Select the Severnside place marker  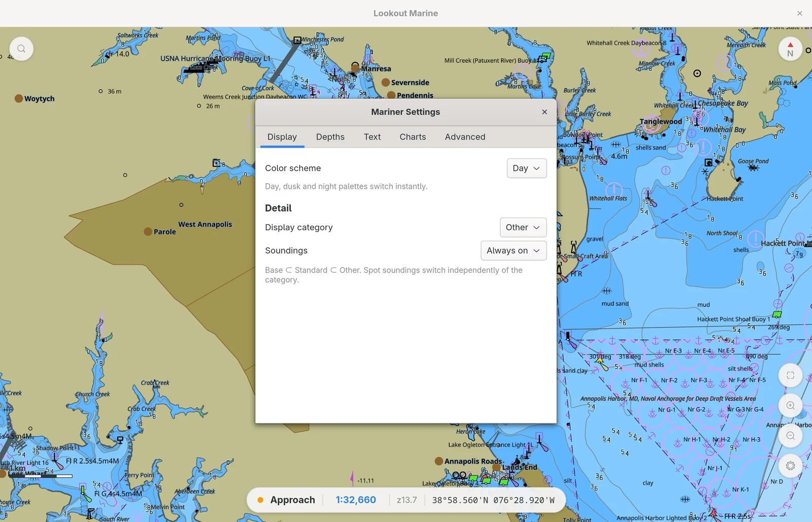pos(386,82)
